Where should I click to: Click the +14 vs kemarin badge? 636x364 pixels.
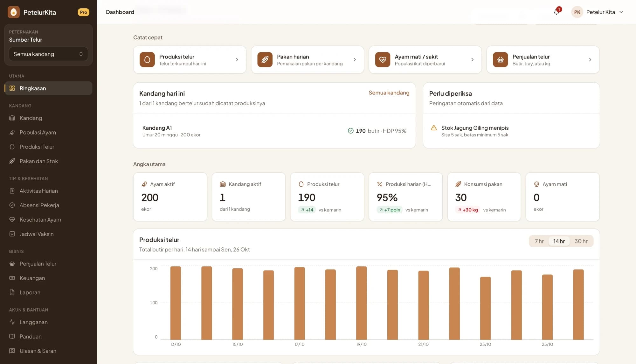(307, 210)
